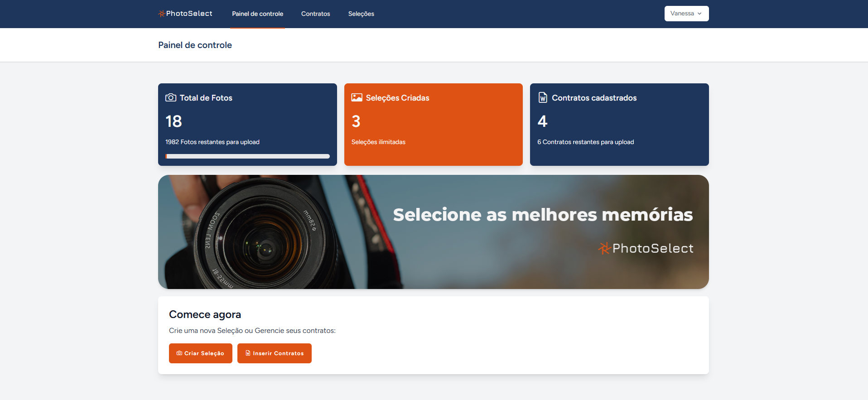
Task: Click the camera lens banner image
Action: coord(434,232)
